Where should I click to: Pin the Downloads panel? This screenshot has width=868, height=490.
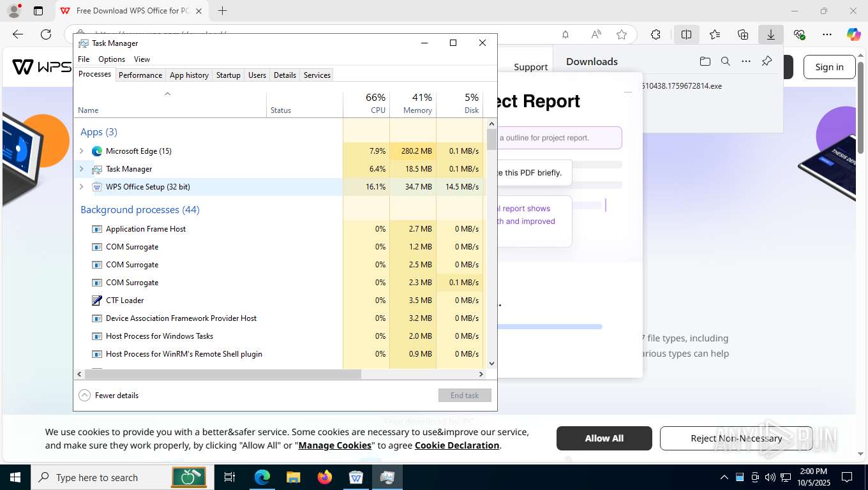767,61
